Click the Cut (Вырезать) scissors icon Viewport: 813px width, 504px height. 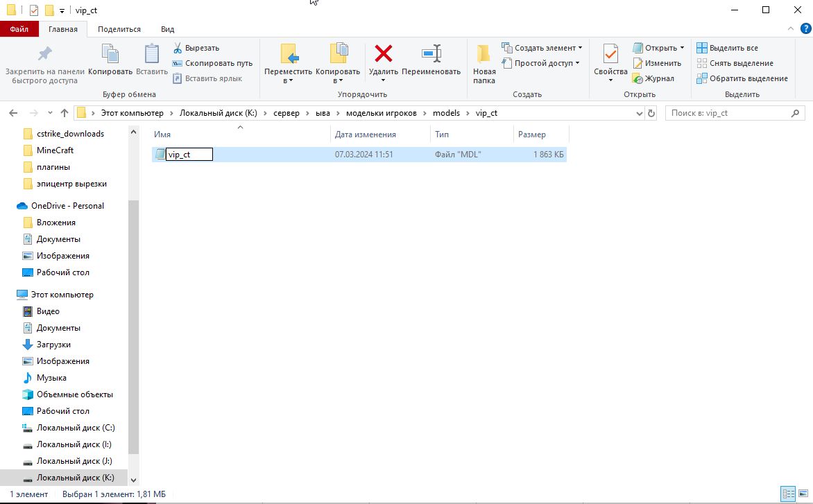[178, 48]
